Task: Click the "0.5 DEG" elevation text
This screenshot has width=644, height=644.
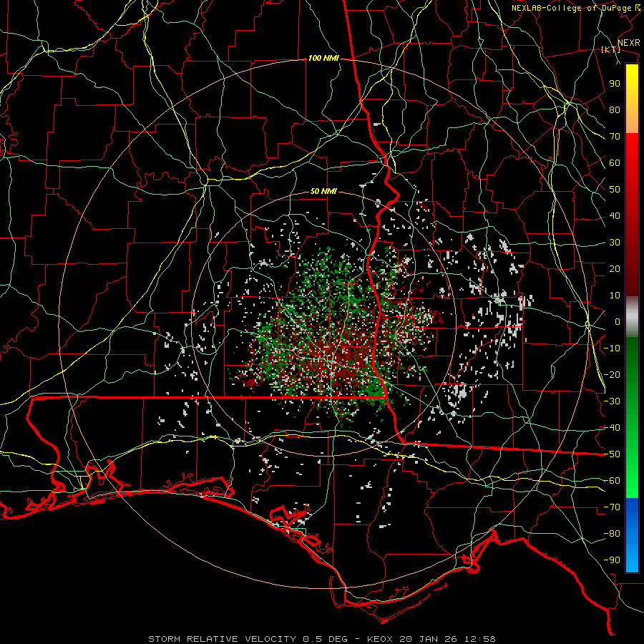Action: point(325,639)
